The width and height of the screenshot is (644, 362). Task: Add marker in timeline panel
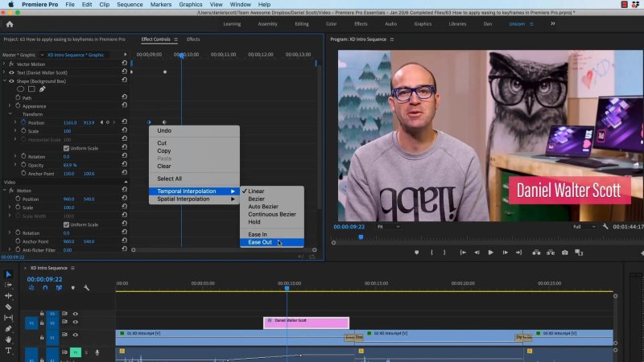(72, 288)
